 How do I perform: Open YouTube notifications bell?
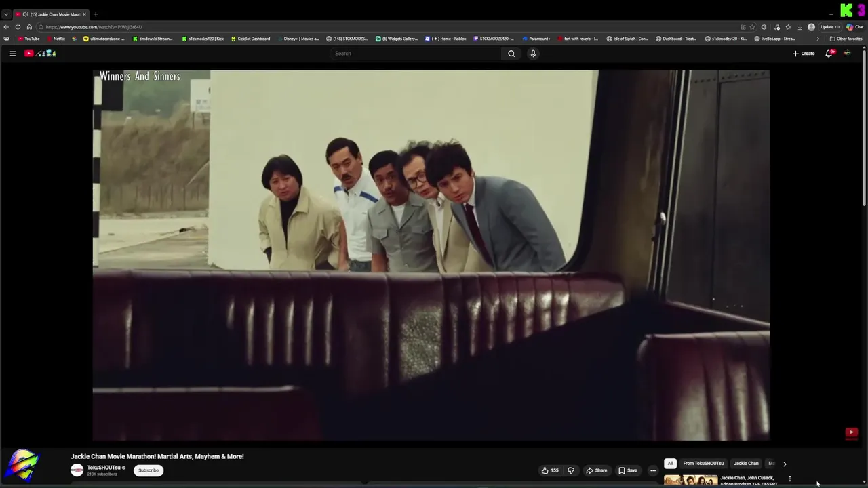(829, 54)
